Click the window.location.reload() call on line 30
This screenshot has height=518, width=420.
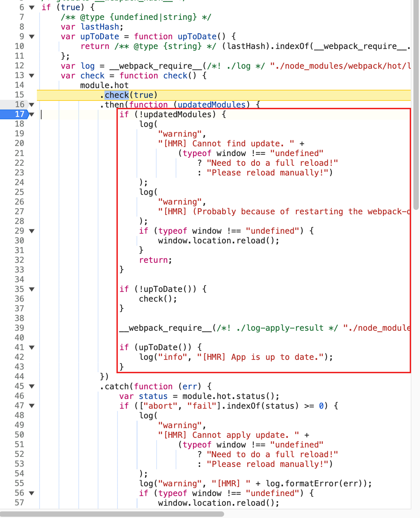point(218,241)
